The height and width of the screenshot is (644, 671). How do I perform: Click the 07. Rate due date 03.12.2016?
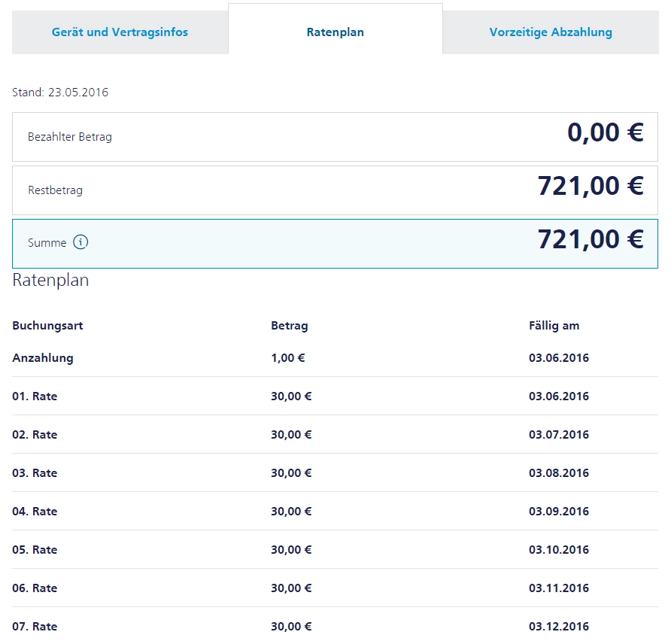pos(559,627)
